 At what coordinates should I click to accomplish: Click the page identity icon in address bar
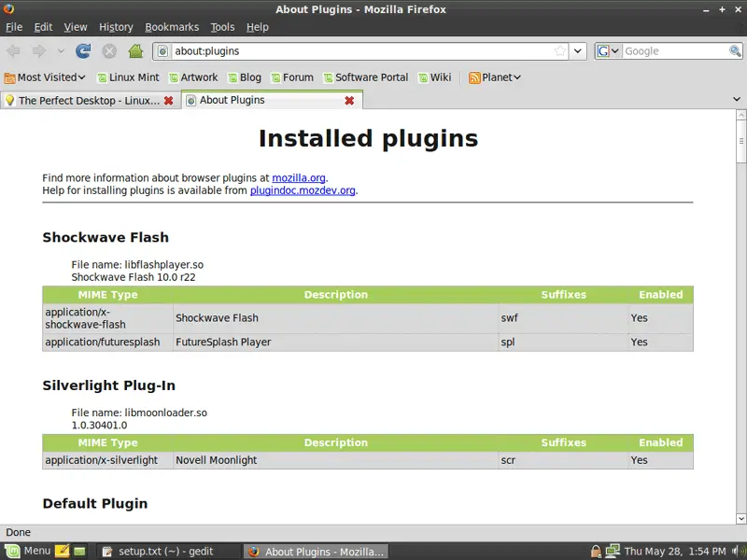click(162, 51)
